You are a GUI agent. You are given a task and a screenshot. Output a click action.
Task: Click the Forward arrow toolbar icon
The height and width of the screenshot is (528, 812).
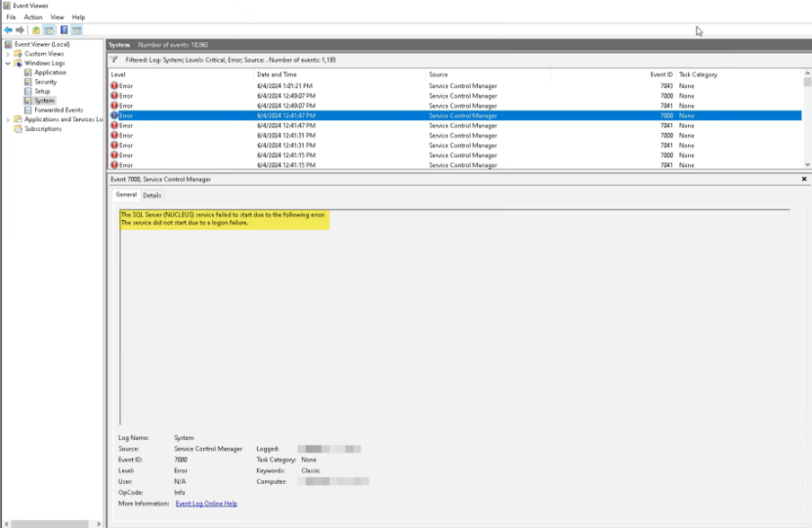pos(20,30)
